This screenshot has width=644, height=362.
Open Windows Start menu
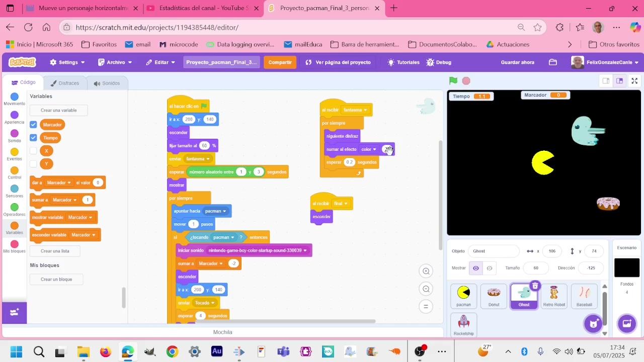pos(16,351)
